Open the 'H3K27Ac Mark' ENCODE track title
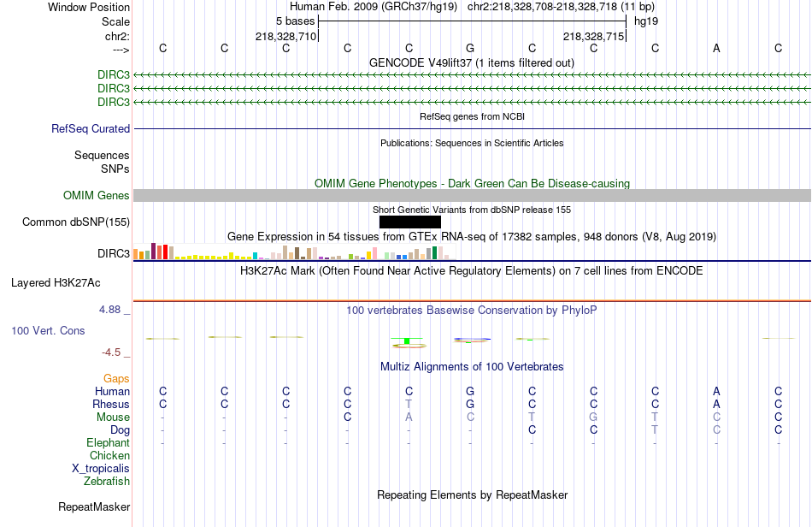 [x=472, y=270]
